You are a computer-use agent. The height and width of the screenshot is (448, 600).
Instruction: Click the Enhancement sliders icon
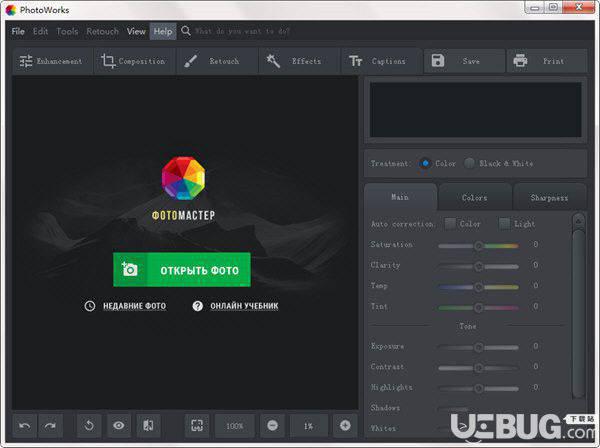click(26, 61)
